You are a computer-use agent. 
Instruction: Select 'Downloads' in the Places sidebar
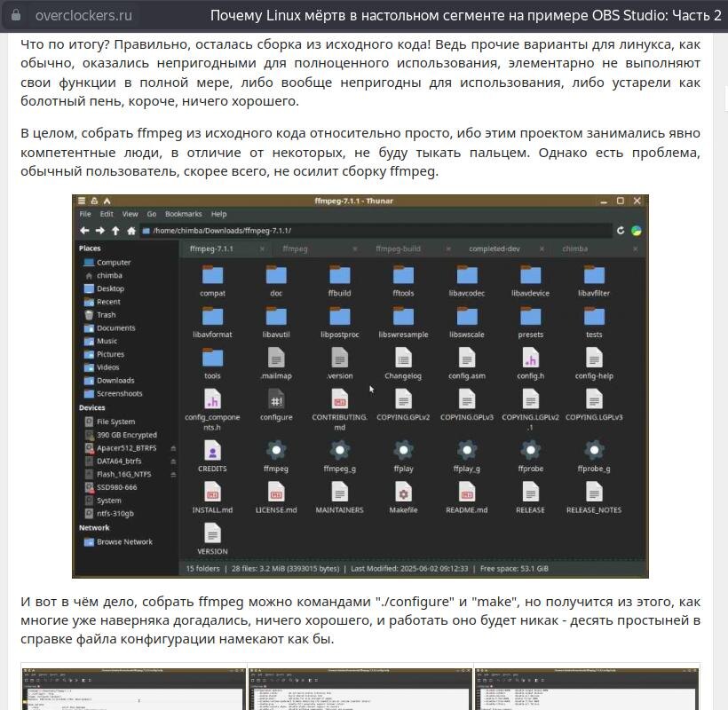(x=115, y=381)
